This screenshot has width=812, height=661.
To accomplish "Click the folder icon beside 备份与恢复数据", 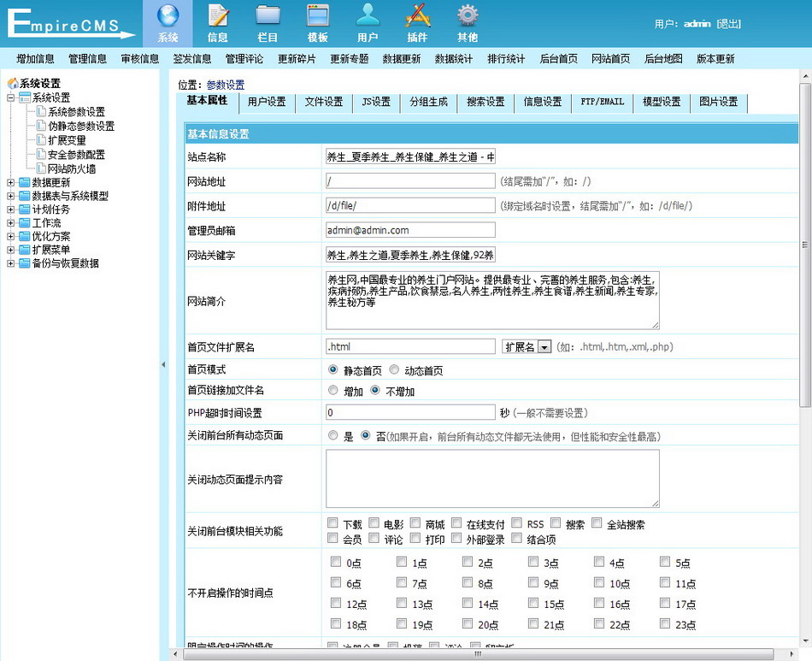I will tap(24, 263).
